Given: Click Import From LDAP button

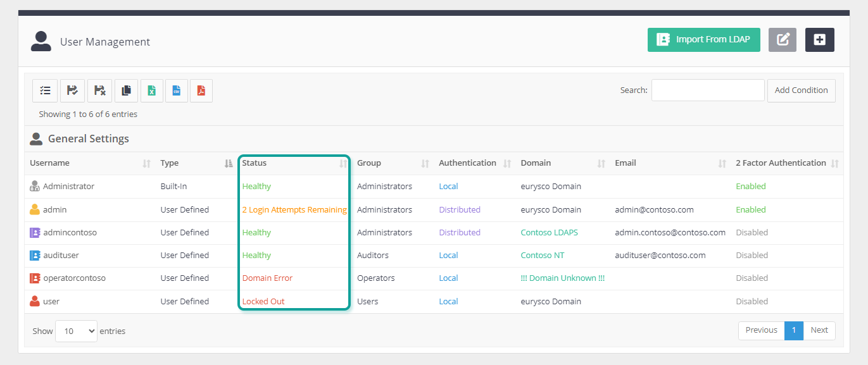Looking at the screenshot, I should coord(703,39).
